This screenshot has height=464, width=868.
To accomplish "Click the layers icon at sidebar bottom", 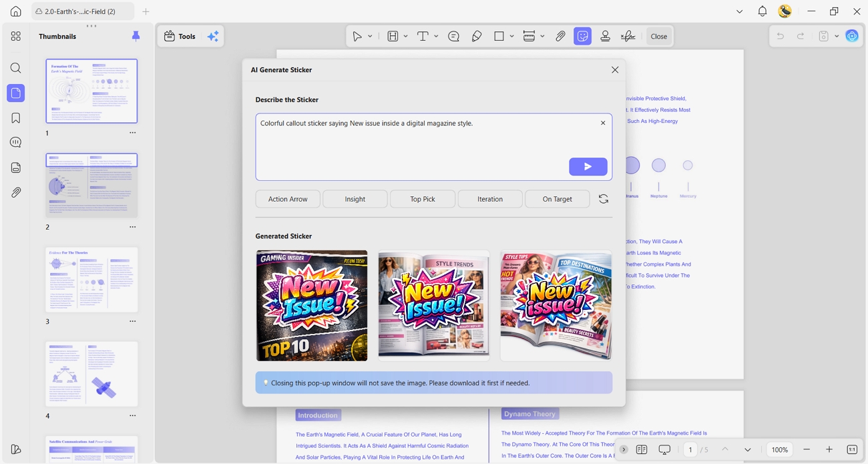I will (16, 449).
